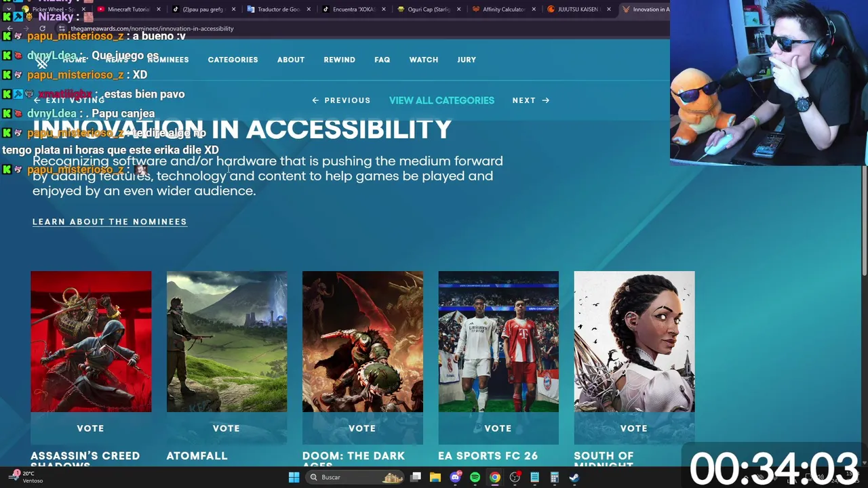Close the Picker Wheel browser tab
The height and width of the screenshot is (488, 868).
point(85,9)
